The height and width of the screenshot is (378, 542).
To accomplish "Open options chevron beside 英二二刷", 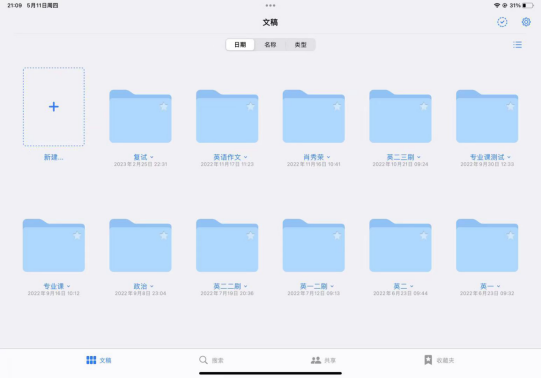I will 245,286.
